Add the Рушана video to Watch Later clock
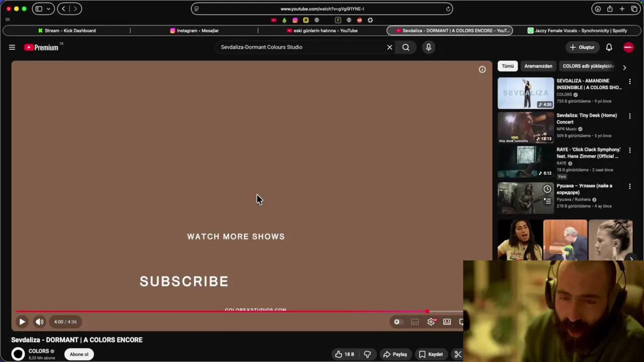This screenshot has height=362, width=644. click(x=547, y=189)
